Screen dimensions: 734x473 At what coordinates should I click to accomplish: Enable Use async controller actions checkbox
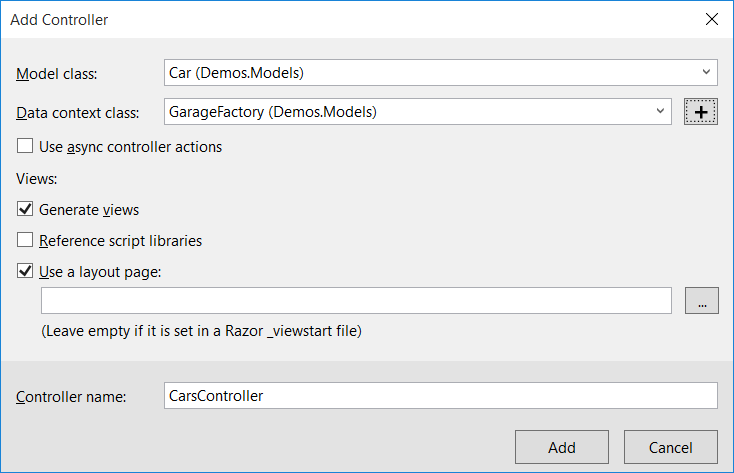pos(25,147)
